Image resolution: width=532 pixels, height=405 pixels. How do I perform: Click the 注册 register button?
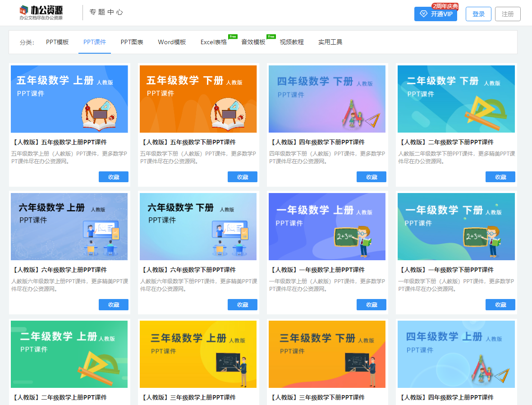pyautogui.click(x=508, y=14)
